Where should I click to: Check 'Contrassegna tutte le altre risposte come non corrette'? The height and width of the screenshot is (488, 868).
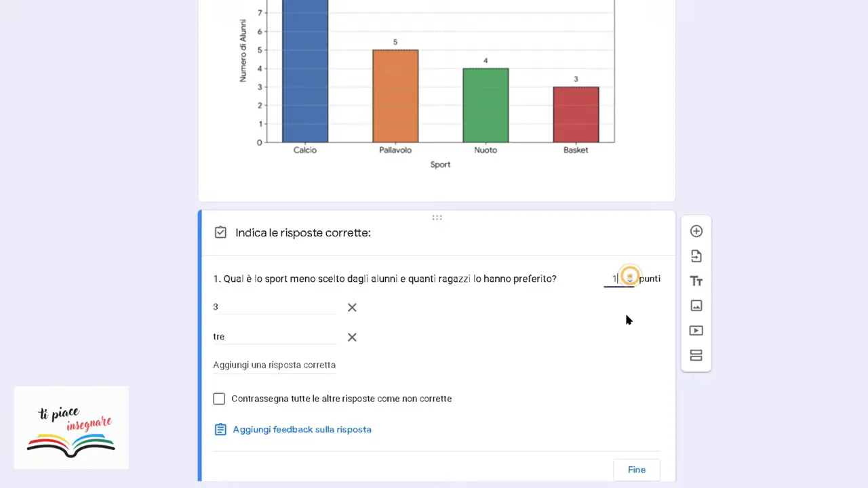click(x=219, y=399)
